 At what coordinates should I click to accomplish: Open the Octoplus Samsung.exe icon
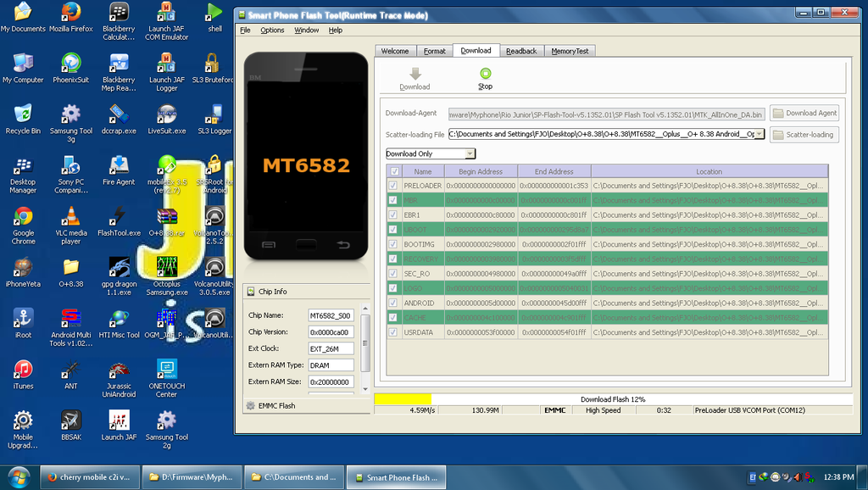coord(167,276)
